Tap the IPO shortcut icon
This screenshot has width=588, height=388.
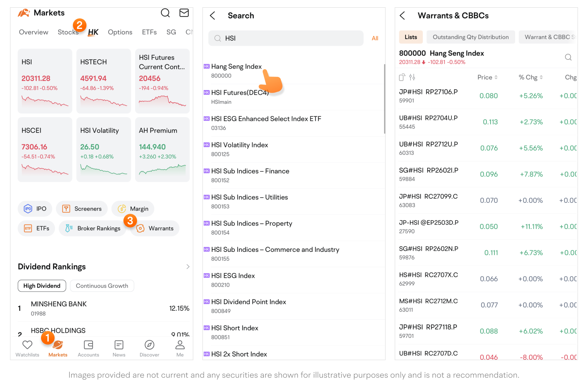click(x=28, y=209)
